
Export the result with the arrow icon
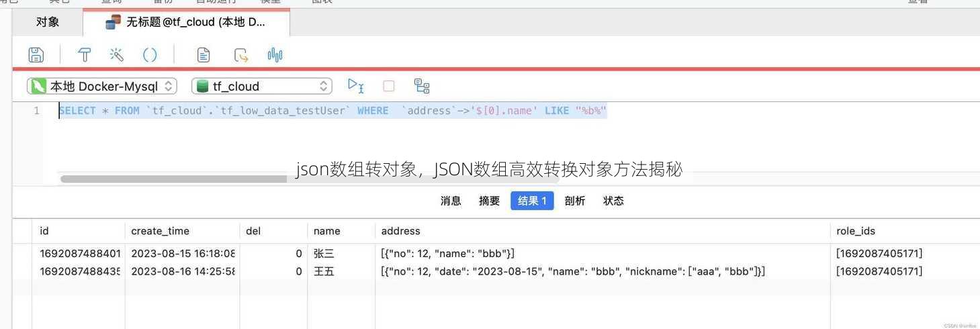(240, 55)
